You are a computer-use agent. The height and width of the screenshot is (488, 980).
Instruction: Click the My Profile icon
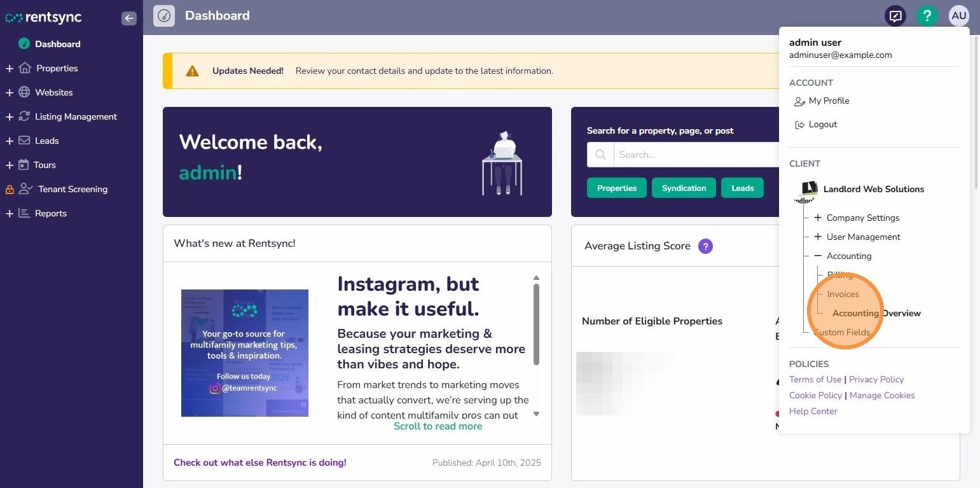pyautogui.click(x=800, y=101)
